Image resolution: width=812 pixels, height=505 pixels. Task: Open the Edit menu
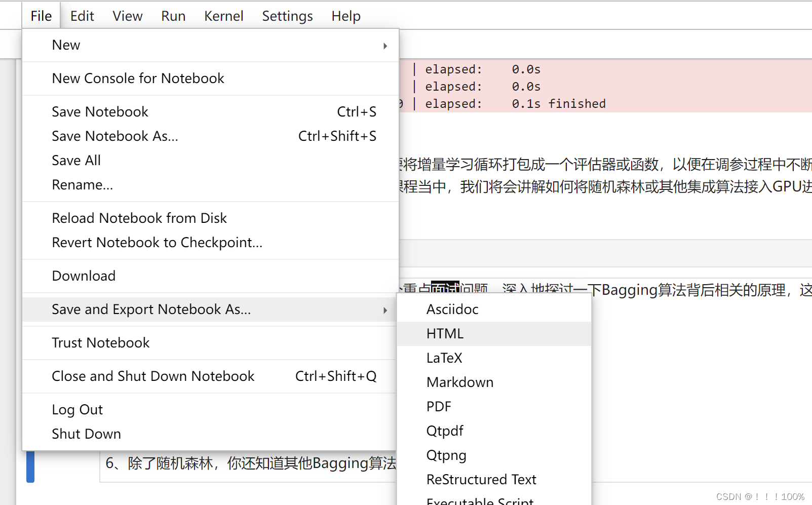(82, 16)
